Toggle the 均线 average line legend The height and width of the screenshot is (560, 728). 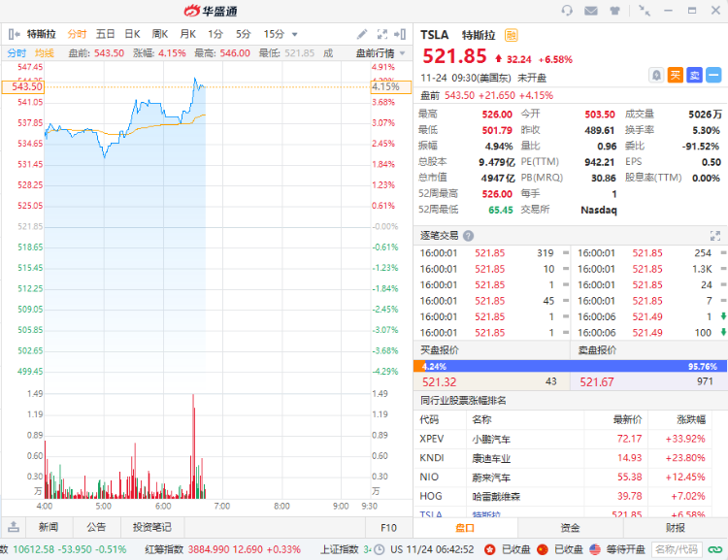coord(44,53)
